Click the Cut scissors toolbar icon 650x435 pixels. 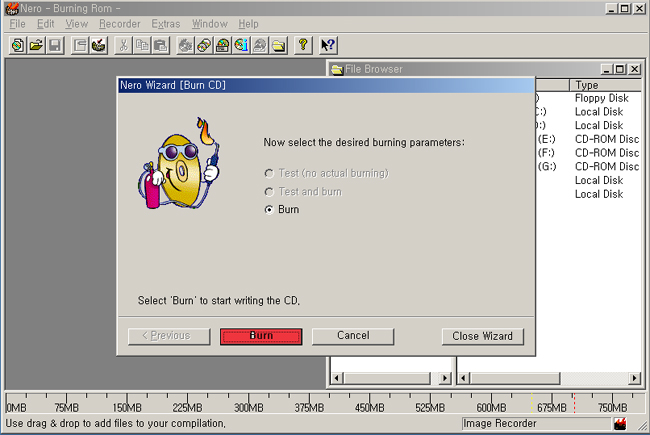tap(123, 45)
